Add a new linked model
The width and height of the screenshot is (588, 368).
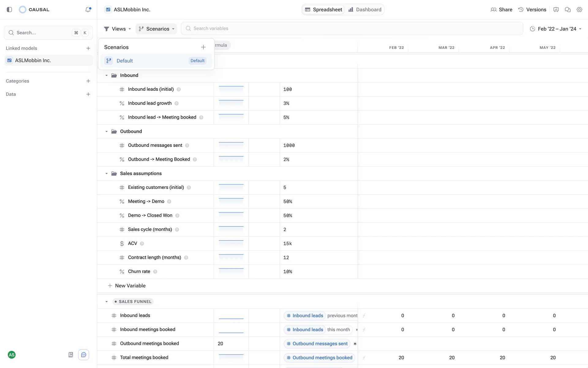(88, 48)
